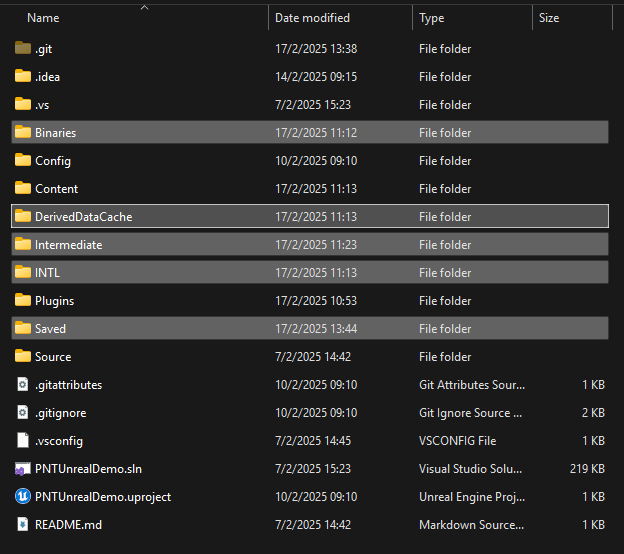Click the Git Attributes Sour... type cell
Image resolution: width=624 pixels, height=554 pixels.
(x=472, y=385)
